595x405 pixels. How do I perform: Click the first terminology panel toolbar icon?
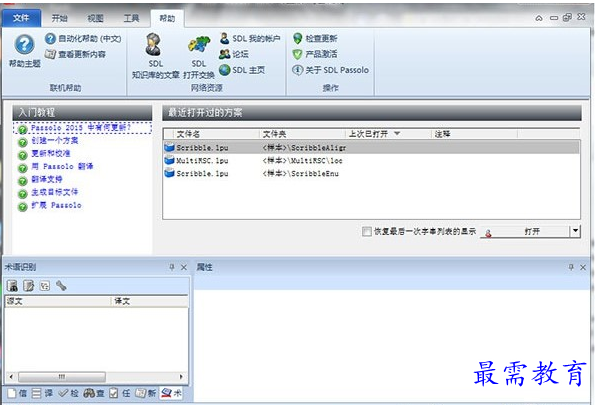tap(13, 285)
